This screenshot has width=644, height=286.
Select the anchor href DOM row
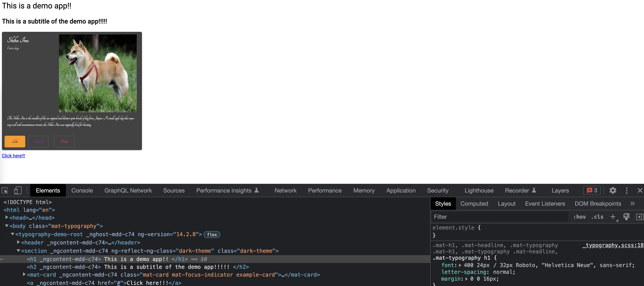[104, 283]
